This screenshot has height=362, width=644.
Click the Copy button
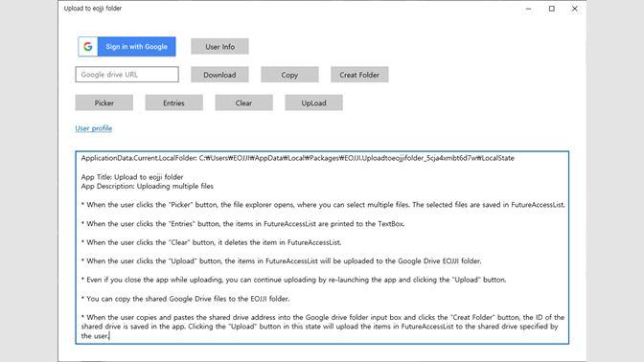point(289,75)
